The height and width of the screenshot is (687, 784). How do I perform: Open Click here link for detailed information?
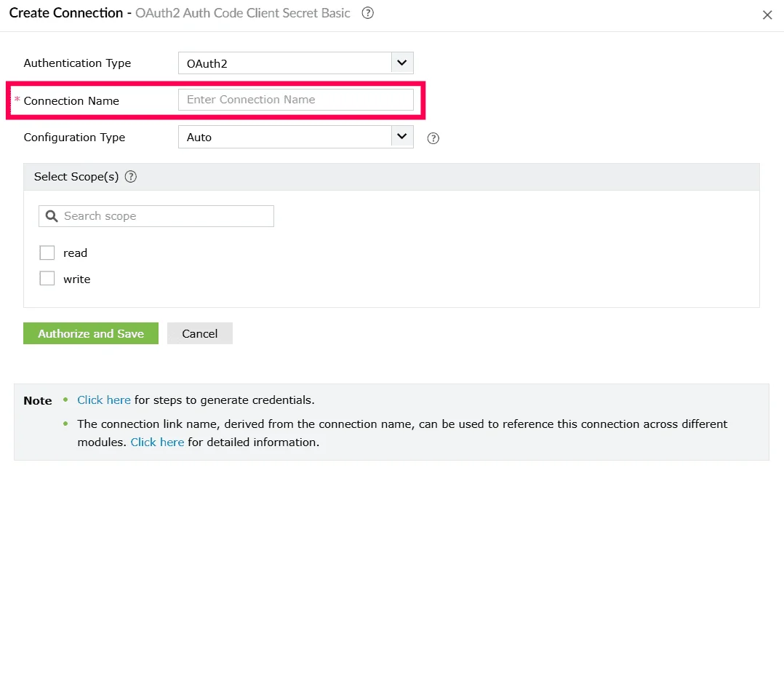click(x=157, y=442)
